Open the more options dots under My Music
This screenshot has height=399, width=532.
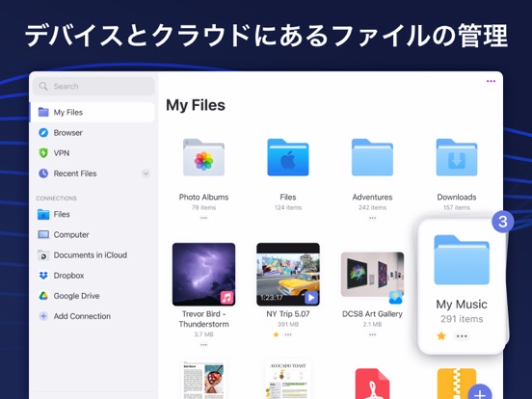(462, 336)
